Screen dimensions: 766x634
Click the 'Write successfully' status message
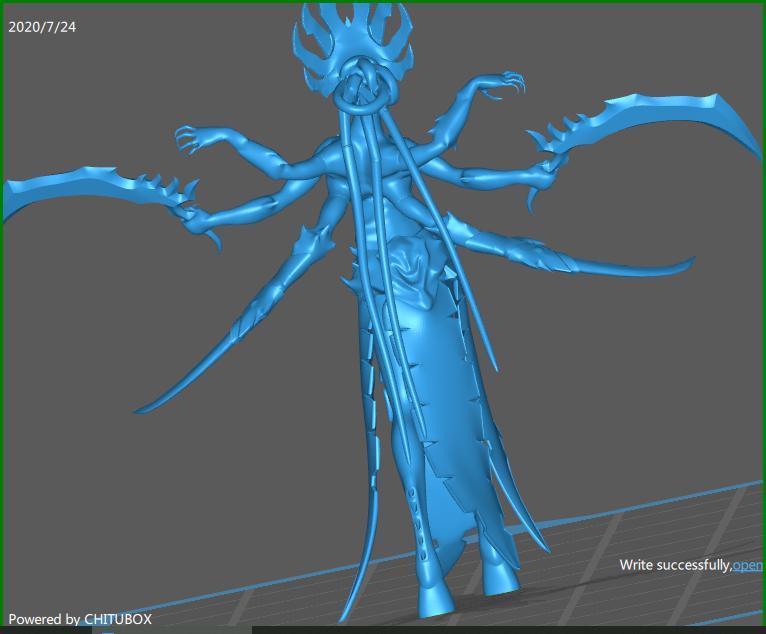point(674,565)
